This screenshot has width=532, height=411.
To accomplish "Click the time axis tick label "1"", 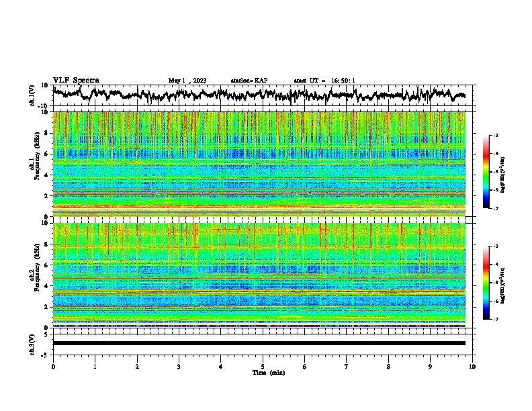I will [x=95, y=366].
